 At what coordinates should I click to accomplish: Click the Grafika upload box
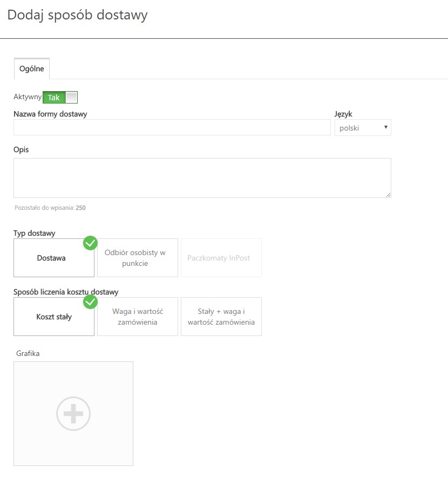[x=73, y=414]
